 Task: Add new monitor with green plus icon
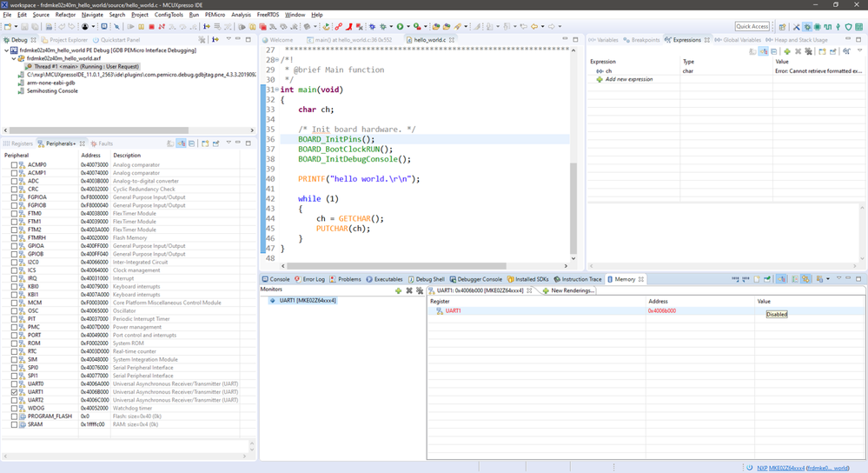398,290
